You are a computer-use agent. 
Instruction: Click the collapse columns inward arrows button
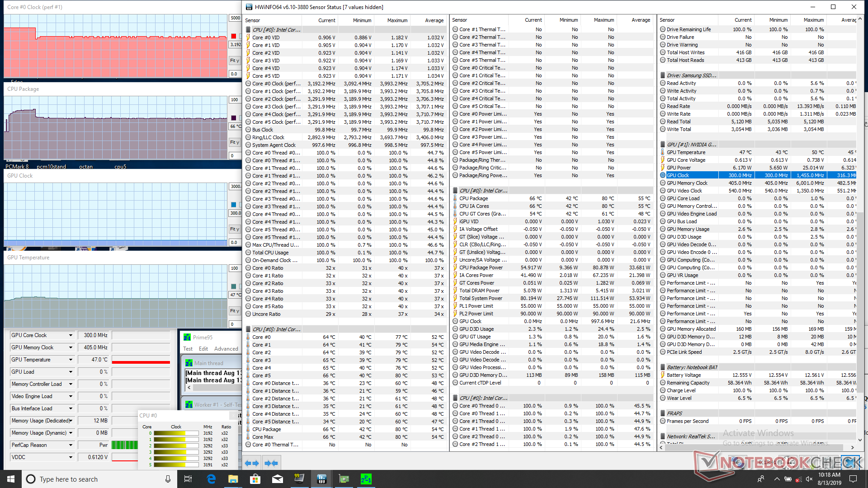point(271,463)
